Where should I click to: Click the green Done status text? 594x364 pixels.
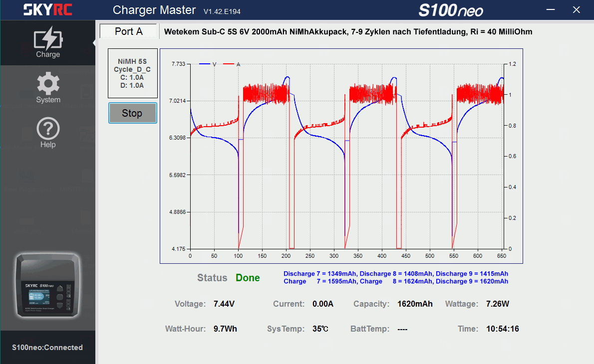point(248,278)
